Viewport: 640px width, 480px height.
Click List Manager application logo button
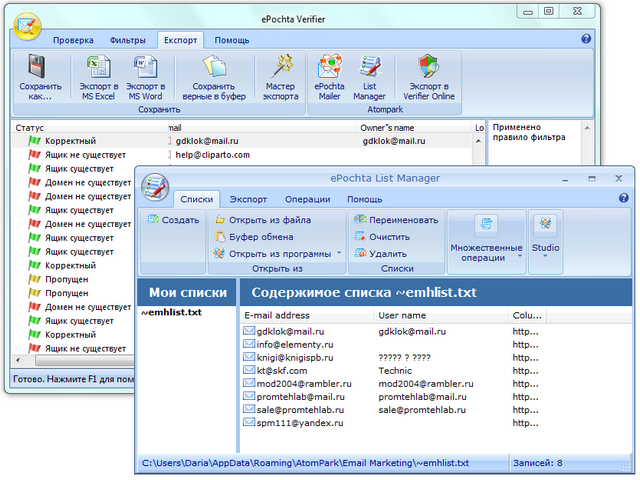[155, 187]
